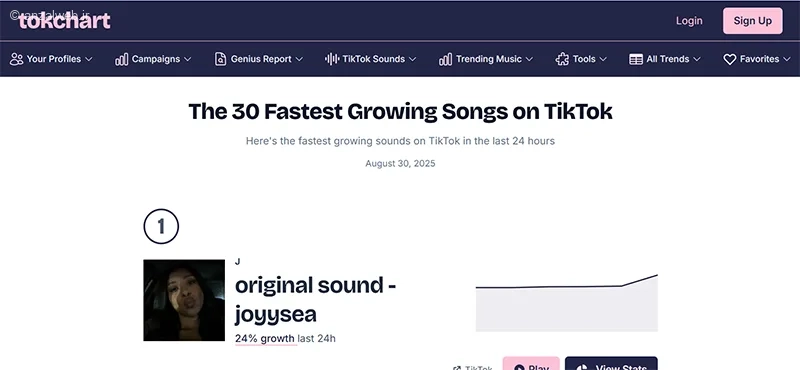Go to tokchart home via logo
The width and height of the screenshot is (800, 370).
point(64,21)
